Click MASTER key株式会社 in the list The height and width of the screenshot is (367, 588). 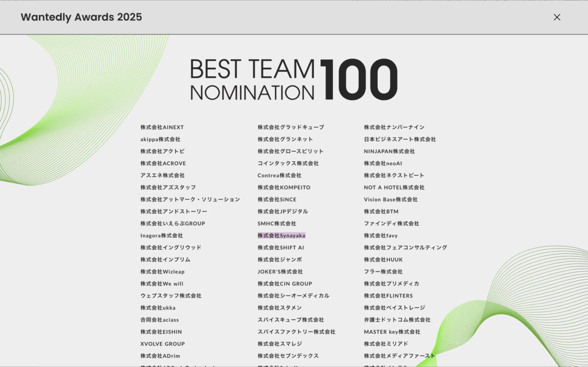[392, 332]
